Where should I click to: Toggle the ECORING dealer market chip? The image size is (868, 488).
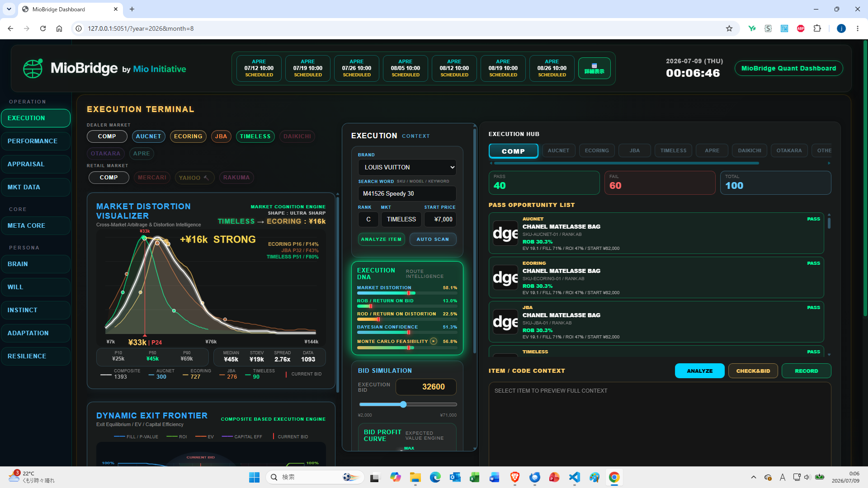pyautogui.click(x=188, y=136)
